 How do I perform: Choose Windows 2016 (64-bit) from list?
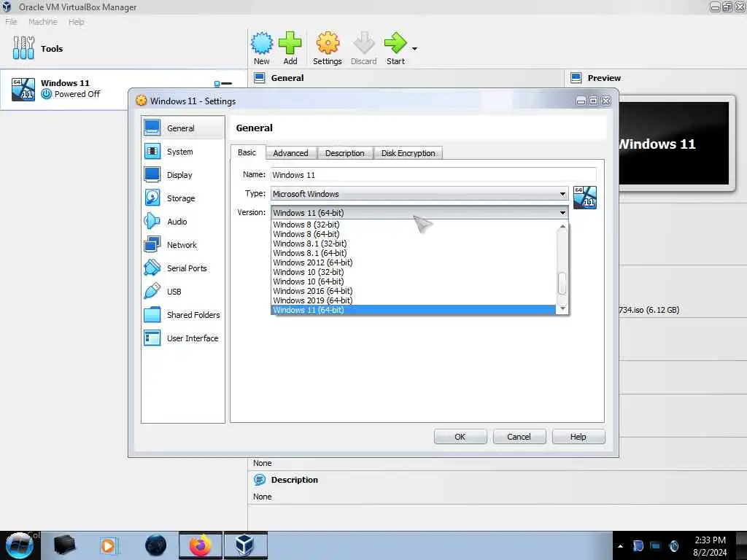(413, 291)
